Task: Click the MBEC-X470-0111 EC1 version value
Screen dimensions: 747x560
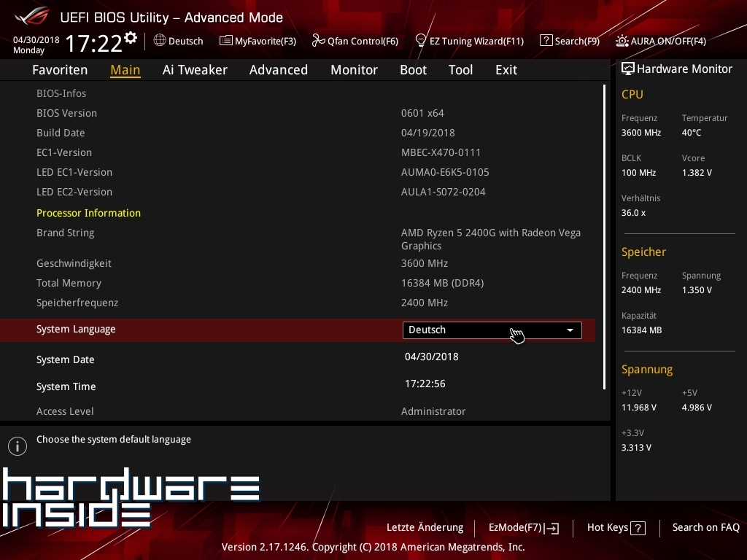Action: coord(441,153)
